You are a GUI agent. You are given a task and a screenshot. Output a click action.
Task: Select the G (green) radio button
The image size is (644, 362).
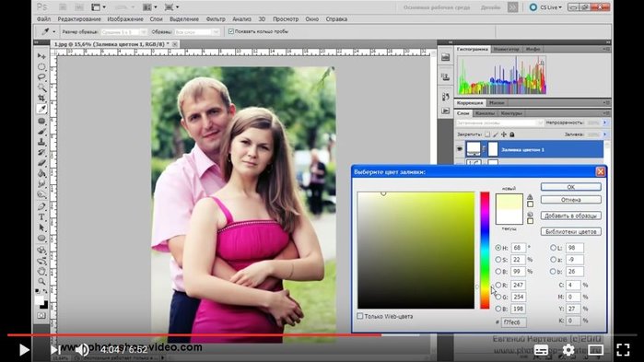pyautogui.click(x=498, y=297)
